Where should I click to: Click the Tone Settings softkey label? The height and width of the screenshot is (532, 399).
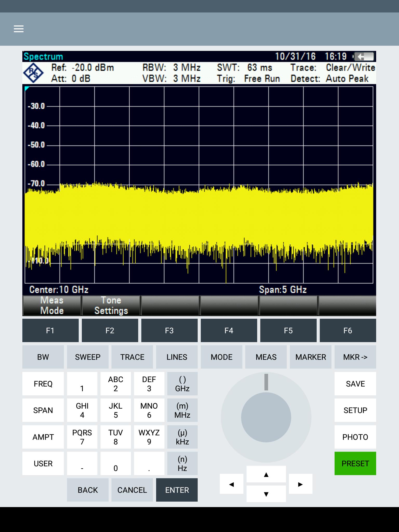tap(111, 305)
